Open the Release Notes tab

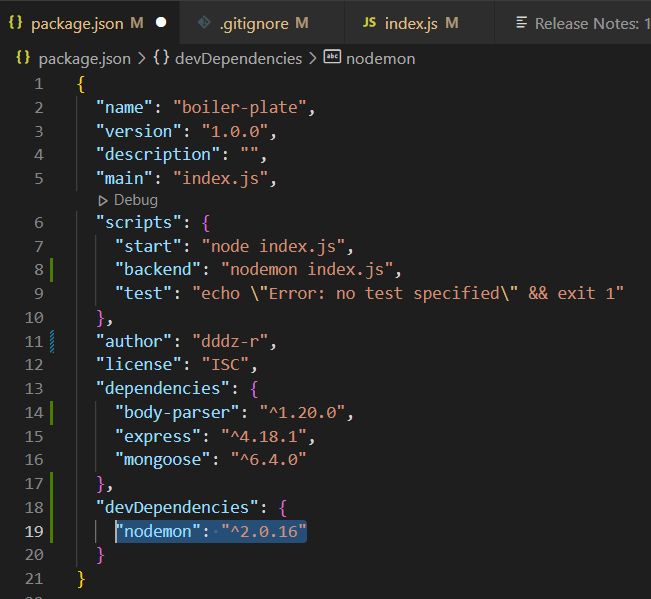point(573,23)
